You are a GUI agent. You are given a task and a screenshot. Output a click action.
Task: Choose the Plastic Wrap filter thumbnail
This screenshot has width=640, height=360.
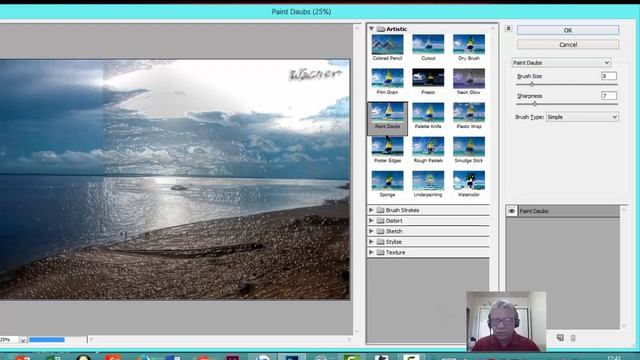click(469, 113)
